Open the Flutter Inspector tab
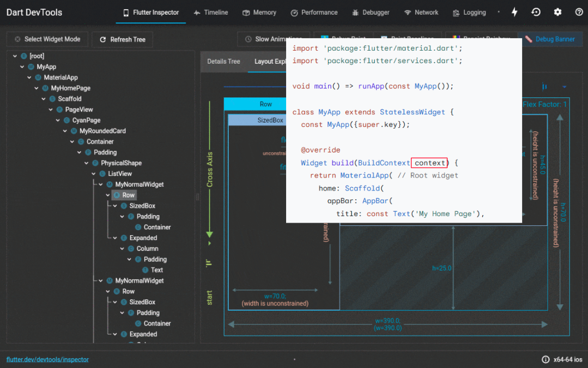The image size is (588, 368). (151, 13)
